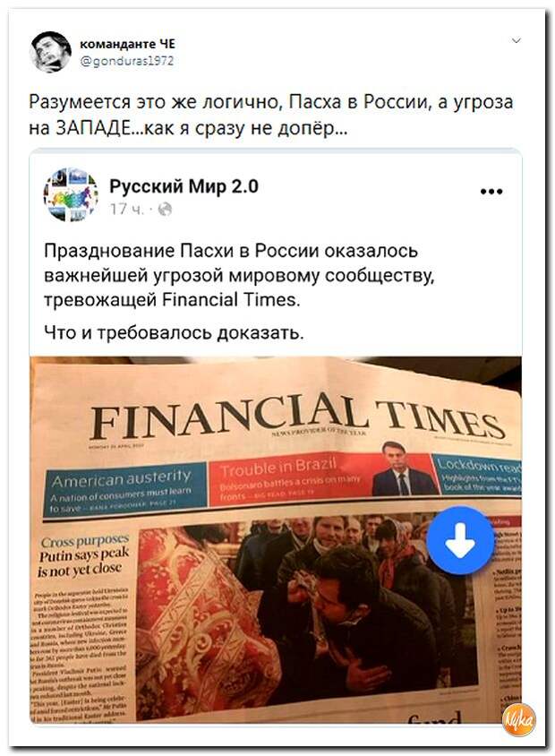Click the tweet text about Пасха в России
This screenshot has width=555, height=756.
pyautogui.click(x=271, y=115)
